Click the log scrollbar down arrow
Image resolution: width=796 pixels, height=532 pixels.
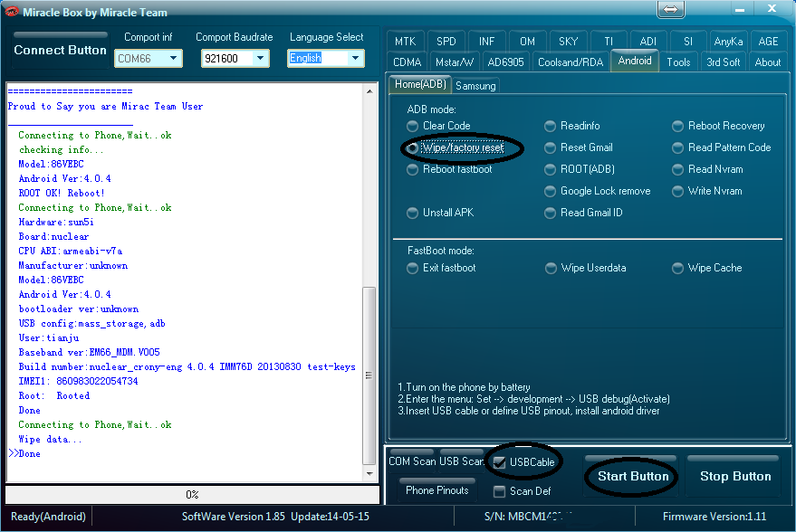click(x=369, y=474)
